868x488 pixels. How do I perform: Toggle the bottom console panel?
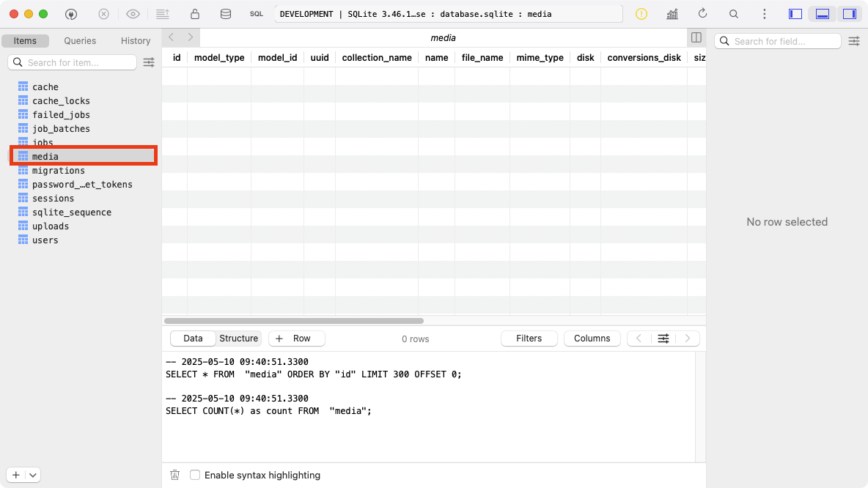[823, 14]
